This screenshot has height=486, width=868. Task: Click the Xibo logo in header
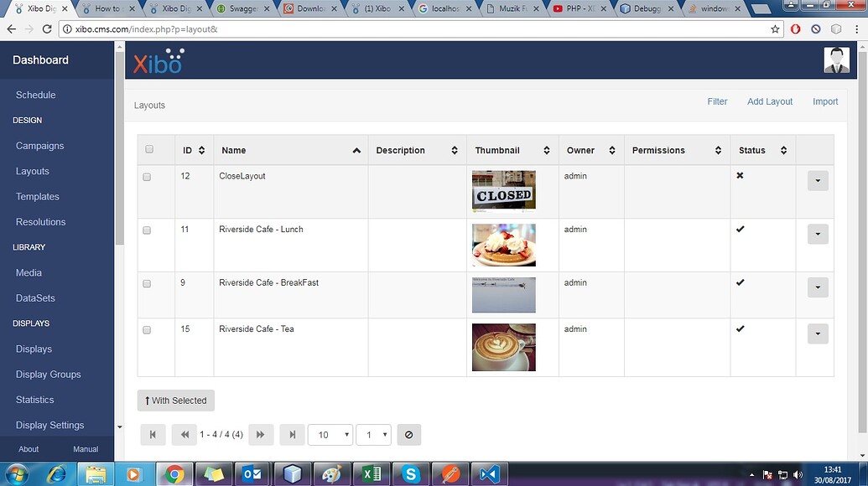pyautogui.click(x=159, y=61)
